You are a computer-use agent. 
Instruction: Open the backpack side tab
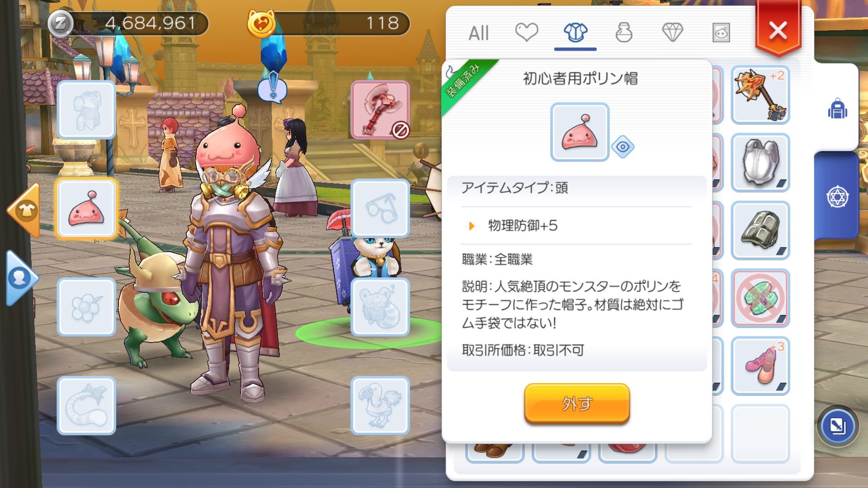click(837, 108)
